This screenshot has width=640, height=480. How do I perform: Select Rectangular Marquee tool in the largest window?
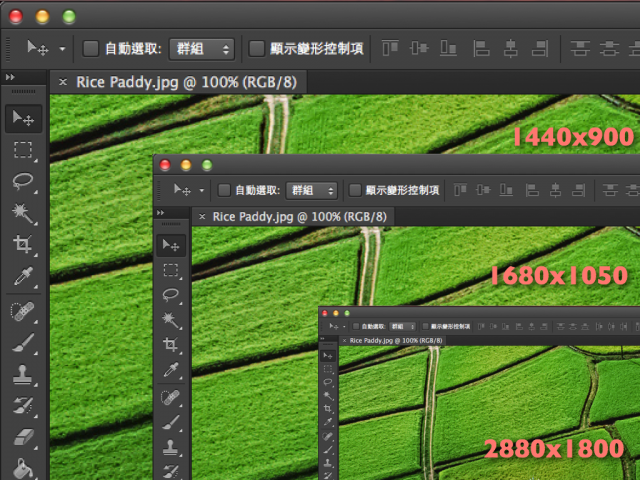(23, 150)
